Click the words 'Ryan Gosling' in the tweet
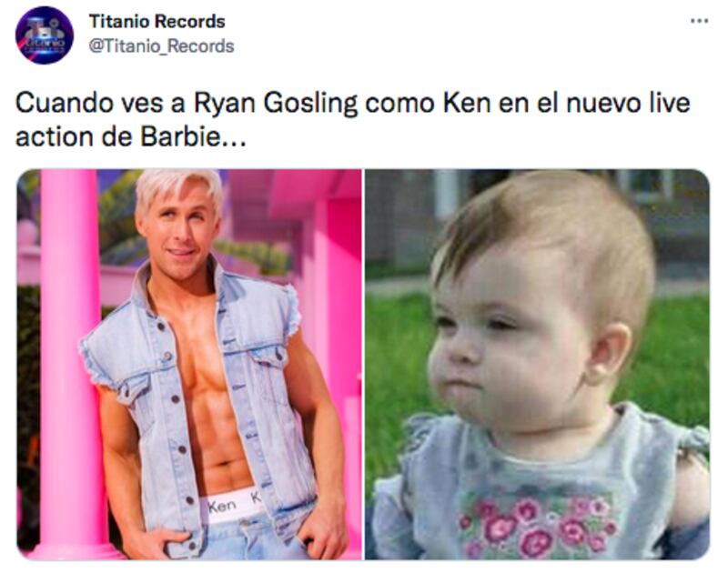 pos(276,104)
